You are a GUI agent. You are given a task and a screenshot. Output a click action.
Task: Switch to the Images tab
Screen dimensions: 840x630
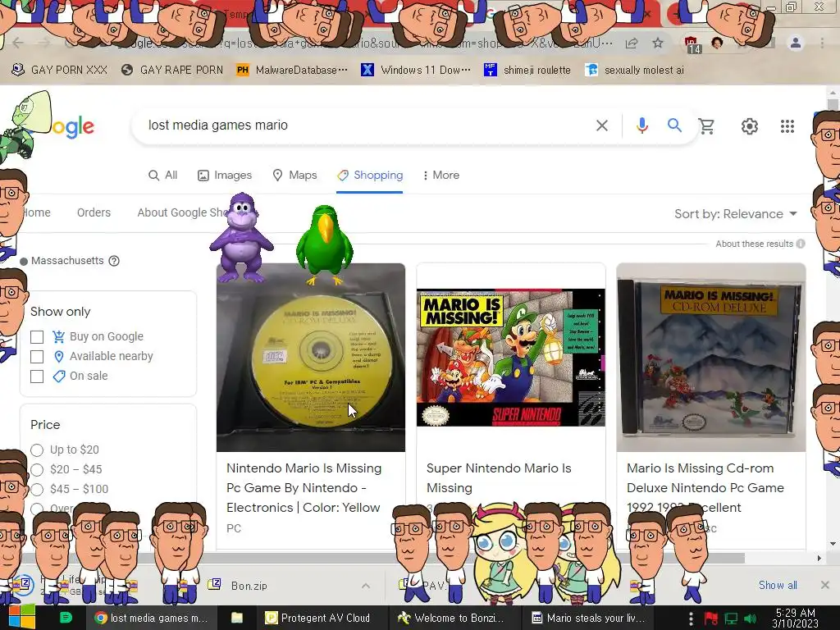(x=225, y=176)
